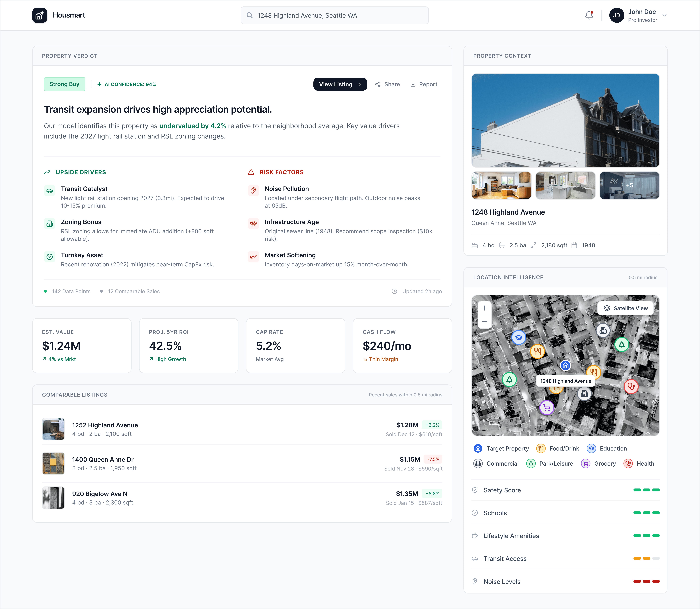Click the education graduation cap map marker
The height and width of the screenshot is (609, 700).
coord(519,337)
